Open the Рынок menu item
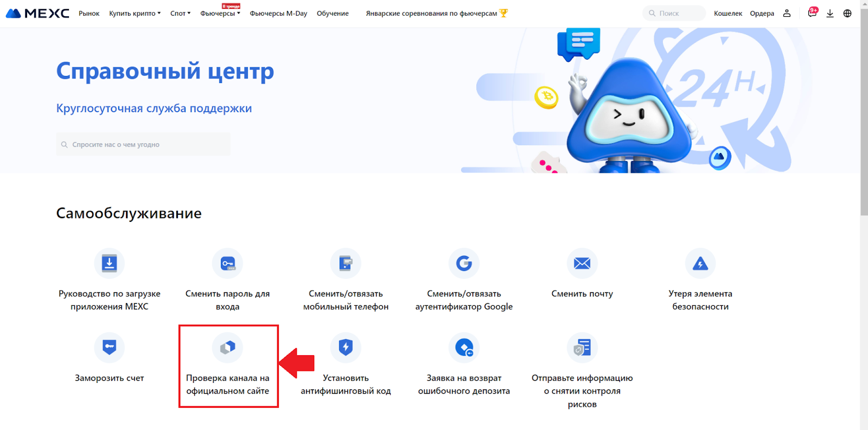 (89, 13)
